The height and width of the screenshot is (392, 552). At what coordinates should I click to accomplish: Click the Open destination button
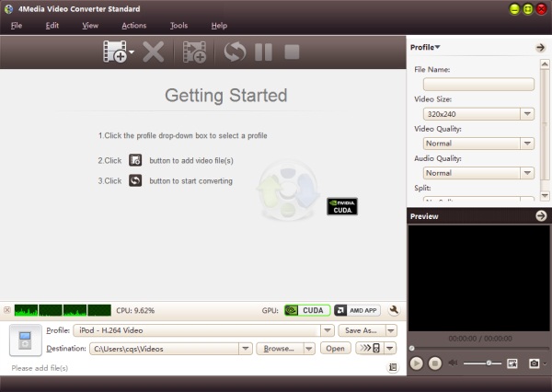(x=335, y=349)
